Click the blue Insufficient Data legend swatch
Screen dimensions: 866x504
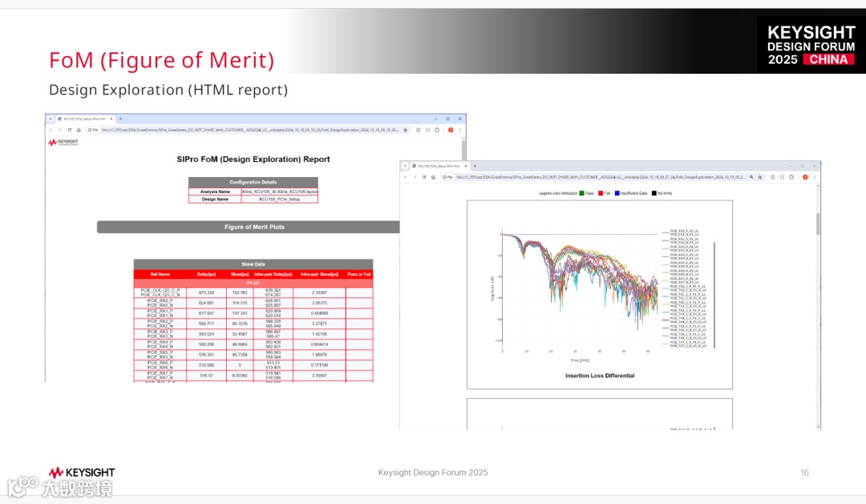pyautogui.click(x=617, y=193)
